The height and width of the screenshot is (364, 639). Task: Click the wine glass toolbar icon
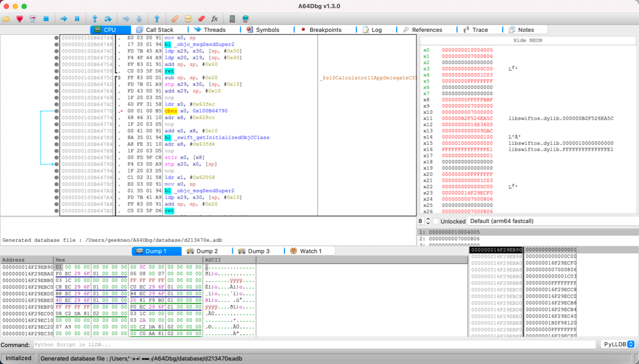coord(33,19)
